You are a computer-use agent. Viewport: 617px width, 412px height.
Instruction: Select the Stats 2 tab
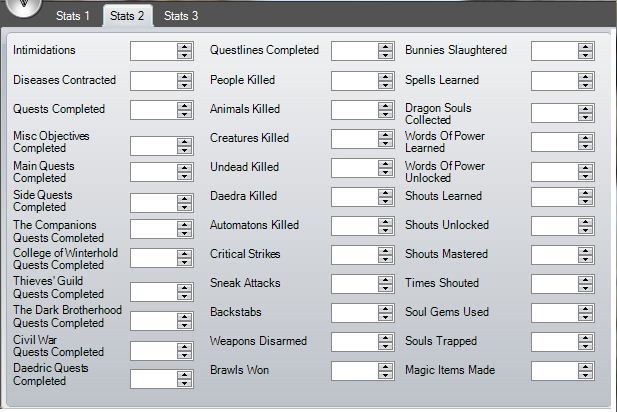coord(127,16)
